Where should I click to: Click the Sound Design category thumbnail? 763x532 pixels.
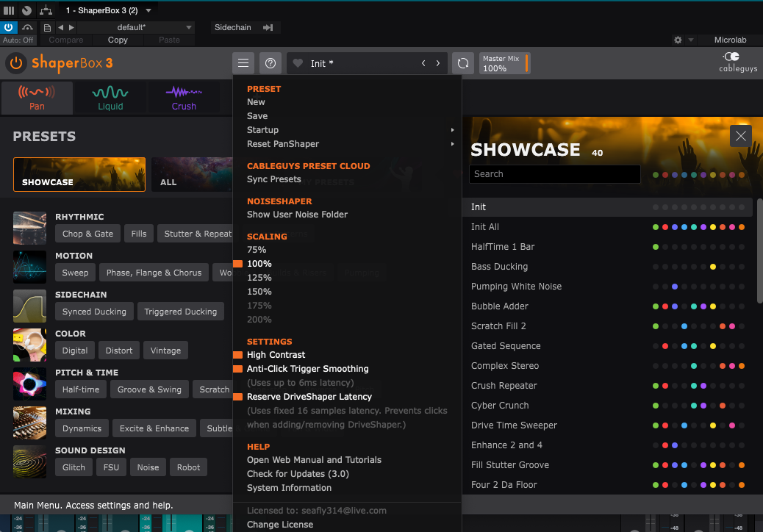(29, 461)
